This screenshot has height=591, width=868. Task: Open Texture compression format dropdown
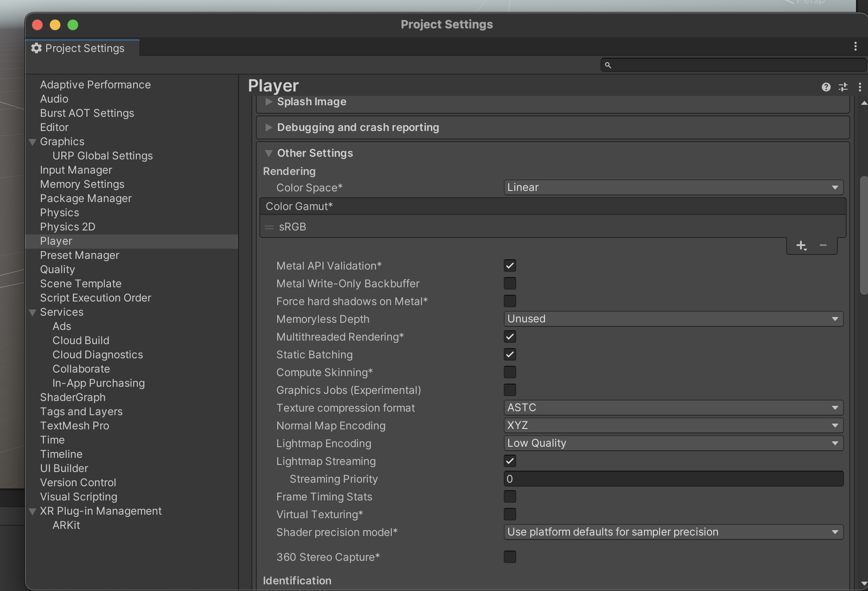[x=673, y=408]
